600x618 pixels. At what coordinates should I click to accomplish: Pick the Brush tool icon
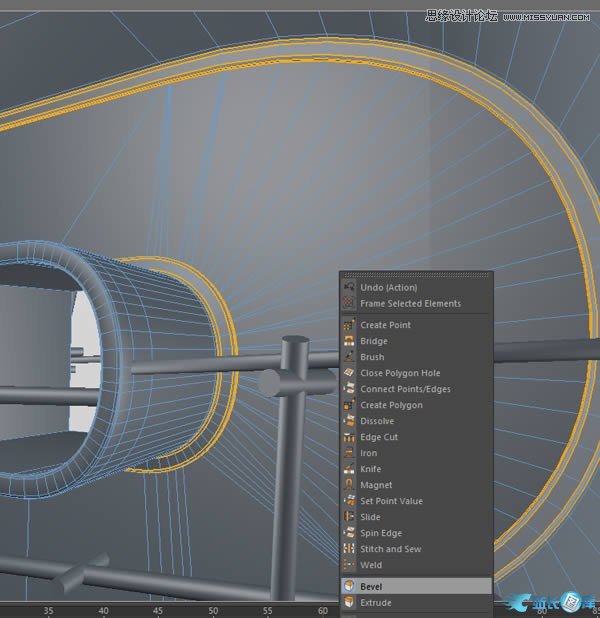[349, 357]
